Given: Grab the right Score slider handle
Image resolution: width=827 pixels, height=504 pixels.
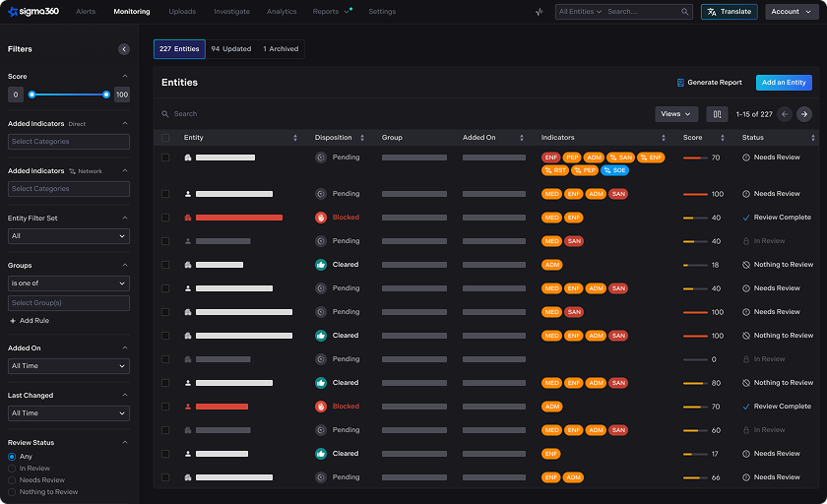Looking at the screenshot, I should tap(106, 94).
